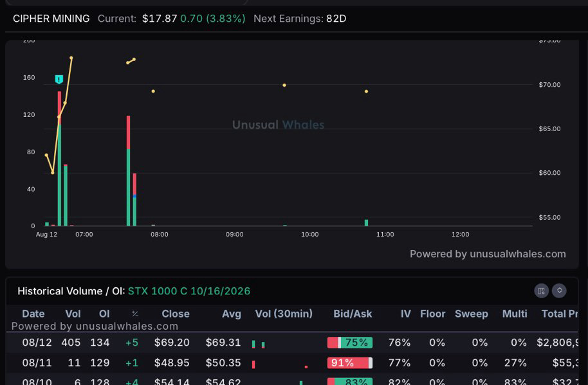588x385 pixels.
Task: Click the 134 open interest cell
Action: tap(100, 343)
